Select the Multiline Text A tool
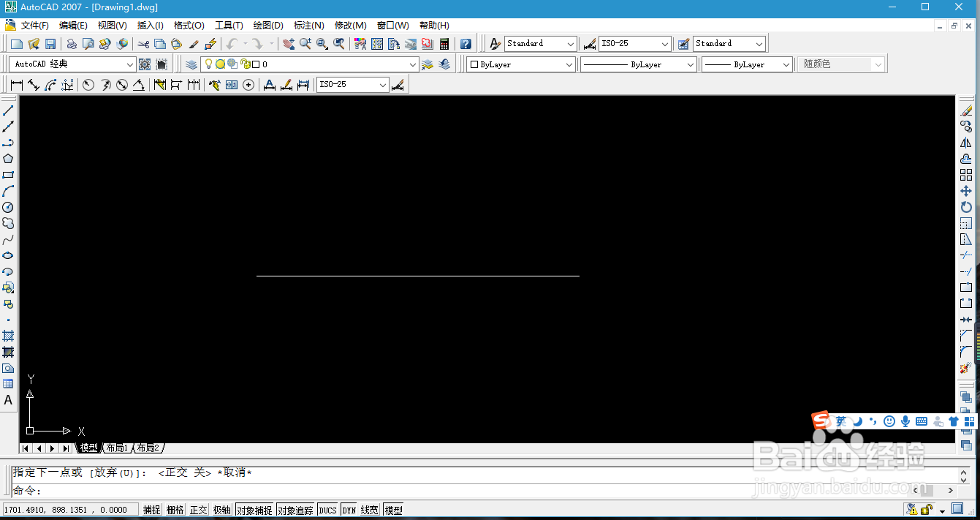Image resolution: width=980 pixels, height=520 pixels. 8,400
